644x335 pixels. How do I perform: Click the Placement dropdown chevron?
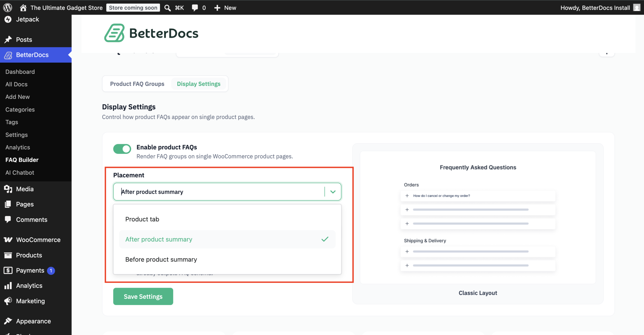tap(333, 192)
